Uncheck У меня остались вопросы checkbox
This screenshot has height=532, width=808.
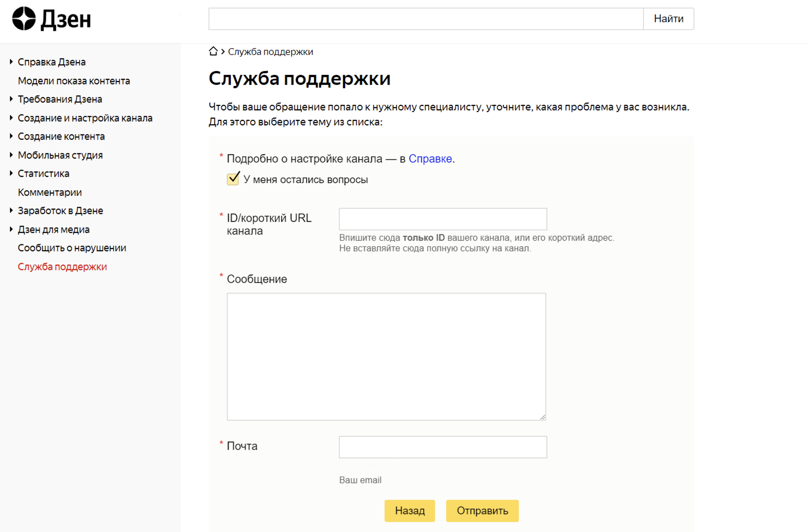click(233, 179)
